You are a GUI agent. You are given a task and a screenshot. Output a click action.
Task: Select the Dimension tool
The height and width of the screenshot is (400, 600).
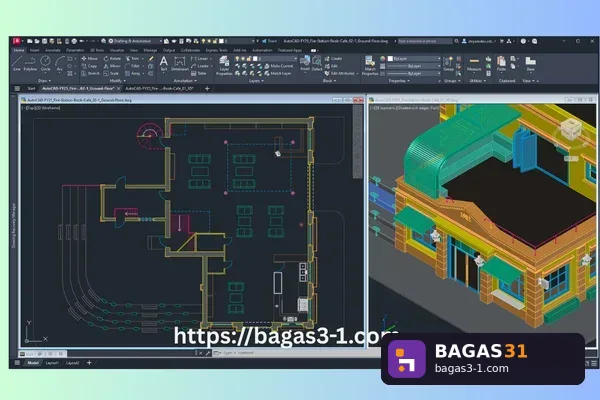tap(179, 64)
